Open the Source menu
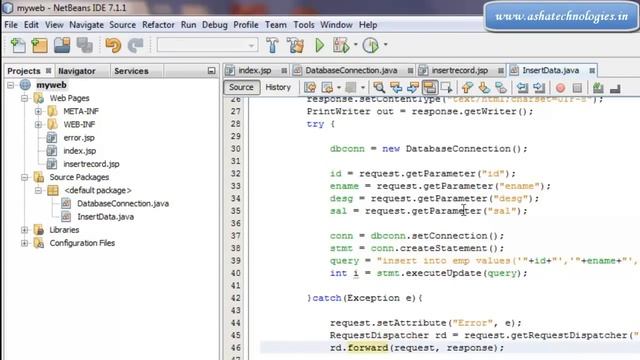Viewport: 640px width, 360px height. (x=122, y=25)
